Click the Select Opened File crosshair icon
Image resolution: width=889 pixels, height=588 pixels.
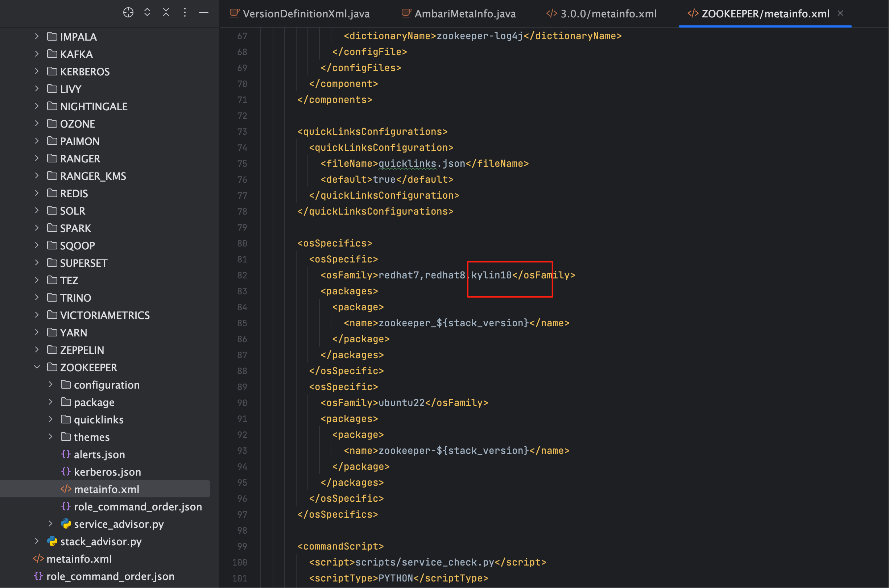pos(128,13)
